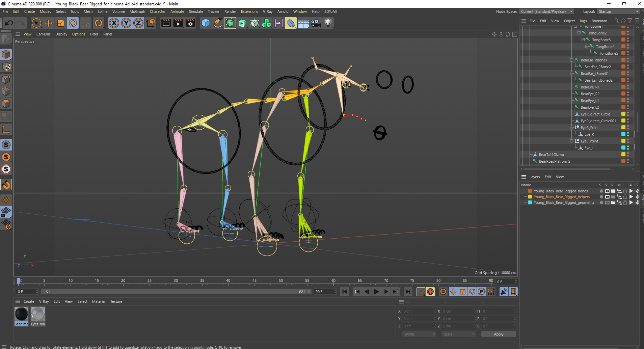Toggle visibility of Rigged_helpers layer

607,197
